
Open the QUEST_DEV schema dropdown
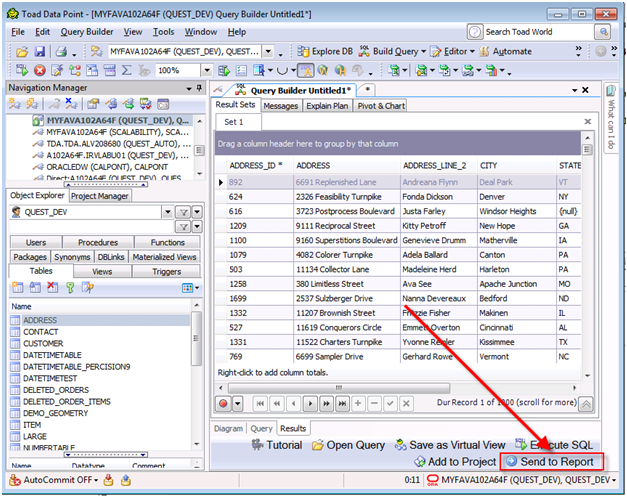pos(168,212)
